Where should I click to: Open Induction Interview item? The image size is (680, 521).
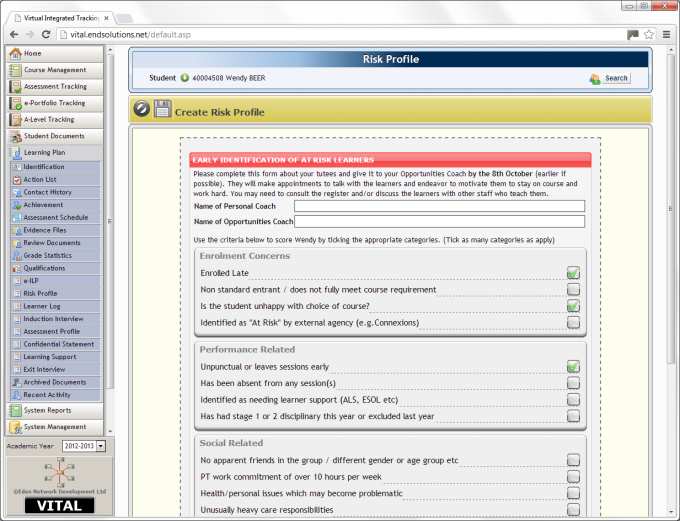tap(56, 319)
